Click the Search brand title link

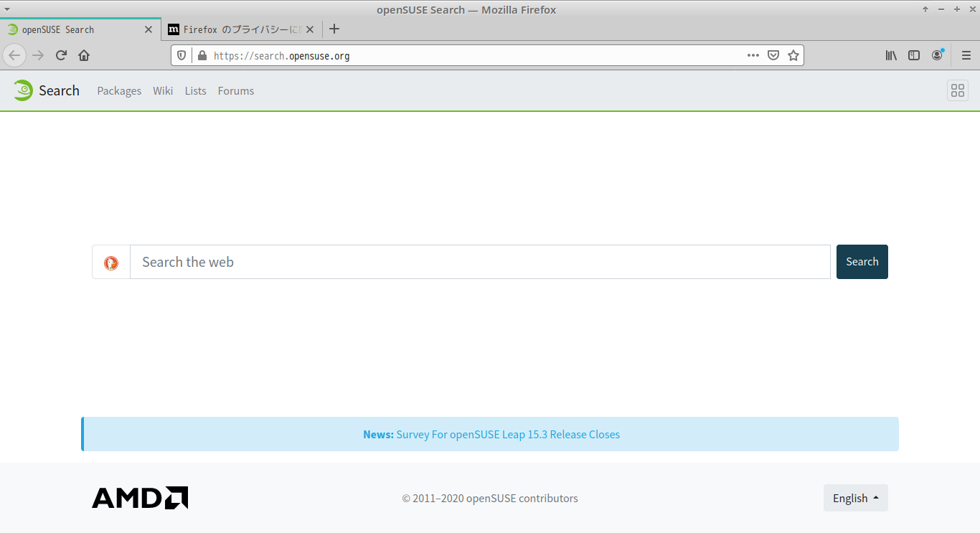(59, 90)
